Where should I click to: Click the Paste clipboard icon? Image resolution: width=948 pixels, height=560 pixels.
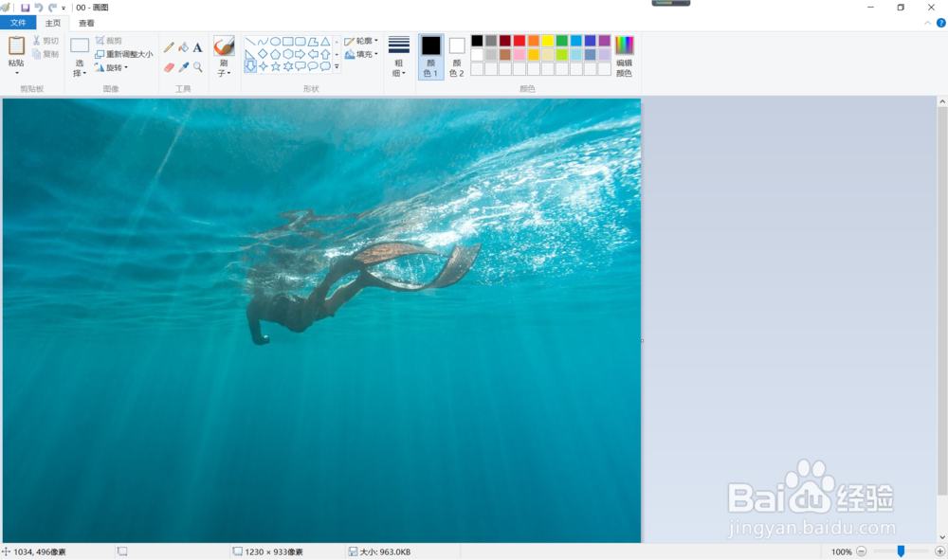(16, 45)
